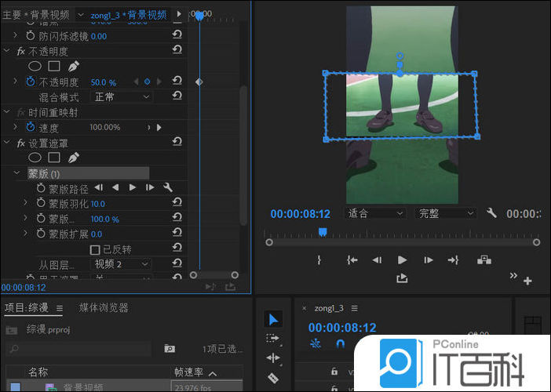Enable the 已反转 checkbox
Image resolution: width=551 pixels, height=392 pixels.
click(95, 249)
